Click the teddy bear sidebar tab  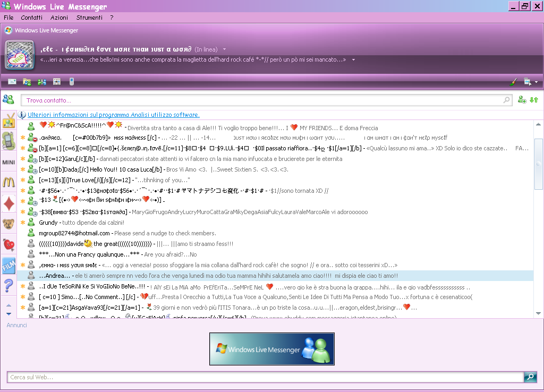pos(8,224)
